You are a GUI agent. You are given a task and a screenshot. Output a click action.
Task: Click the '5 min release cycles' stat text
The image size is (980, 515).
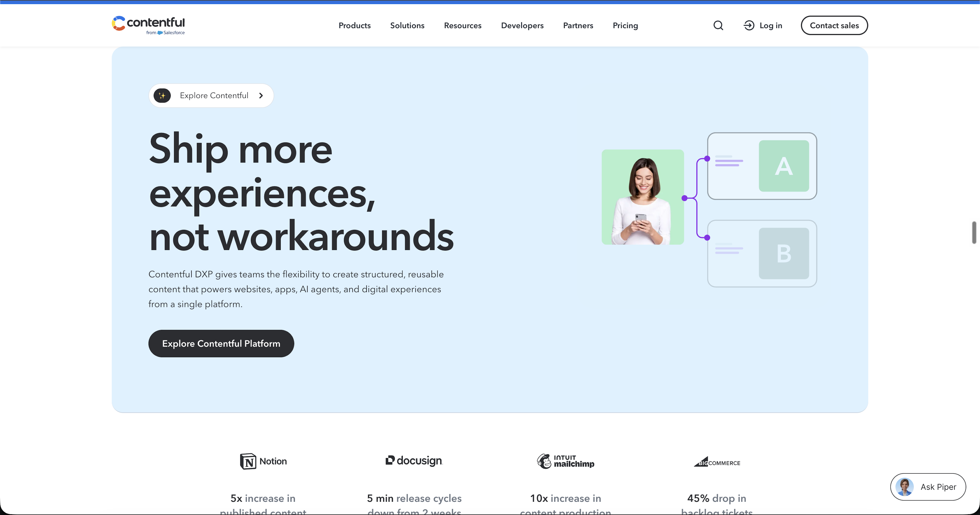coord(414,498)
